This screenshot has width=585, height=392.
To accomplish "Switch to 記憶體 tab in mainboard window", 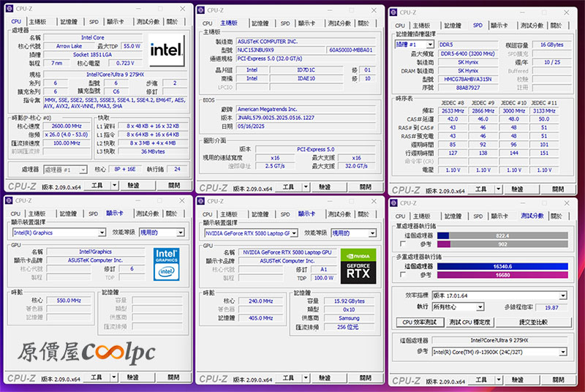I will pyautogui.click(x=260, y=23).
